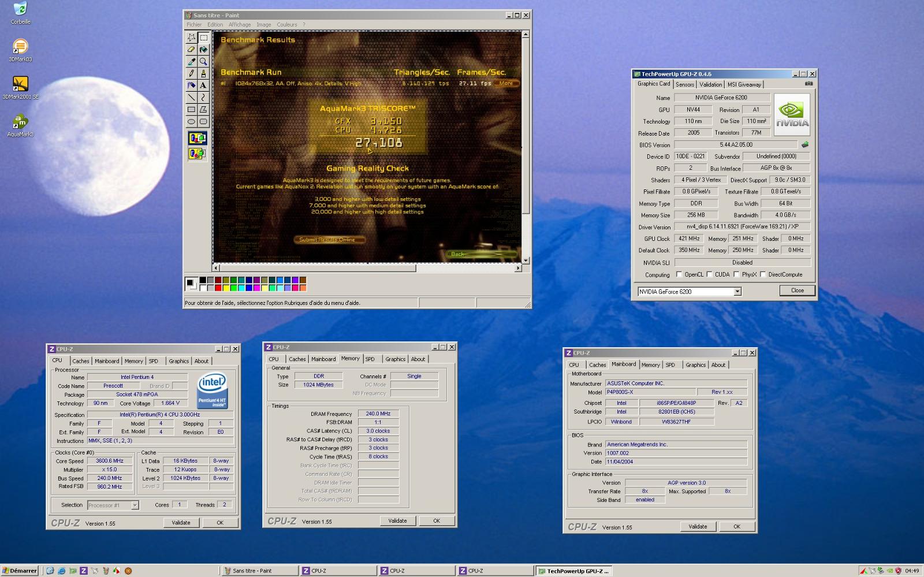
Task: Switch to the Sensors tab in GPU-Z
Action: pos(685,84)
